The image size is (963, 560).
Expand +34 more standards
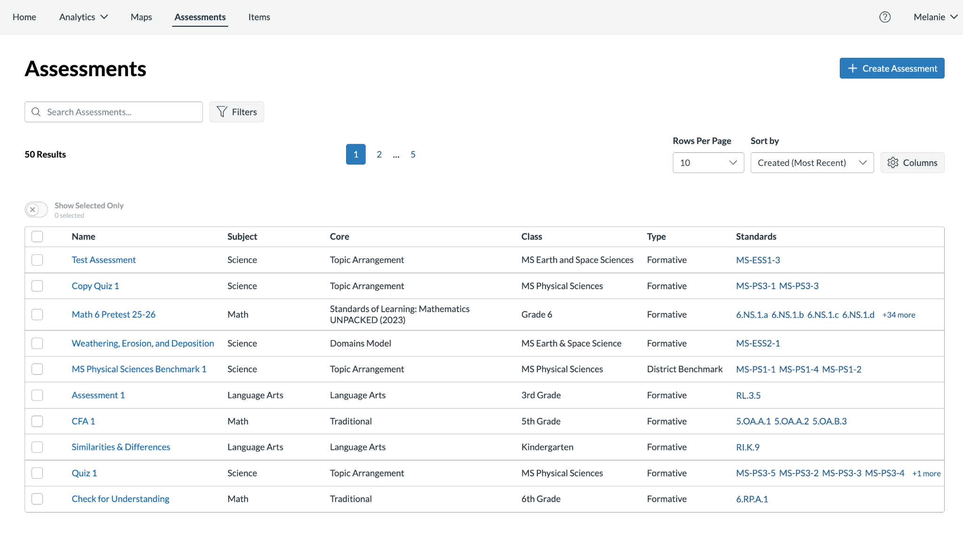pos(899,315)
